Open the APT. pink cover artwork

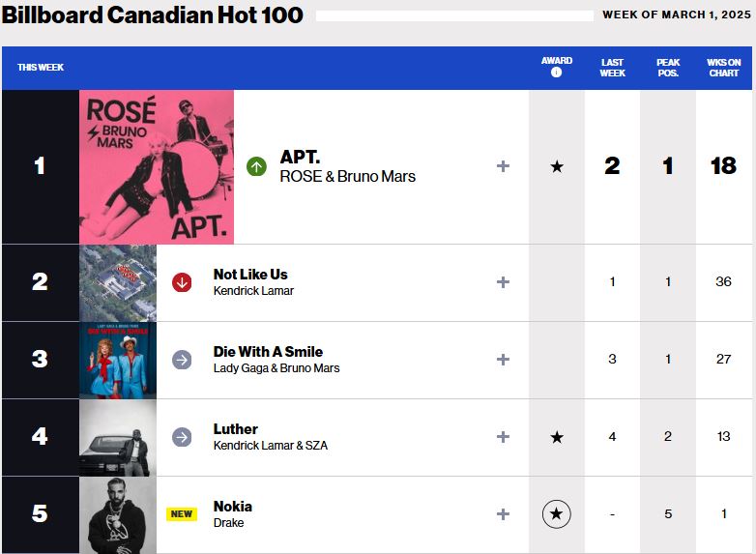(x=157, y=166)
